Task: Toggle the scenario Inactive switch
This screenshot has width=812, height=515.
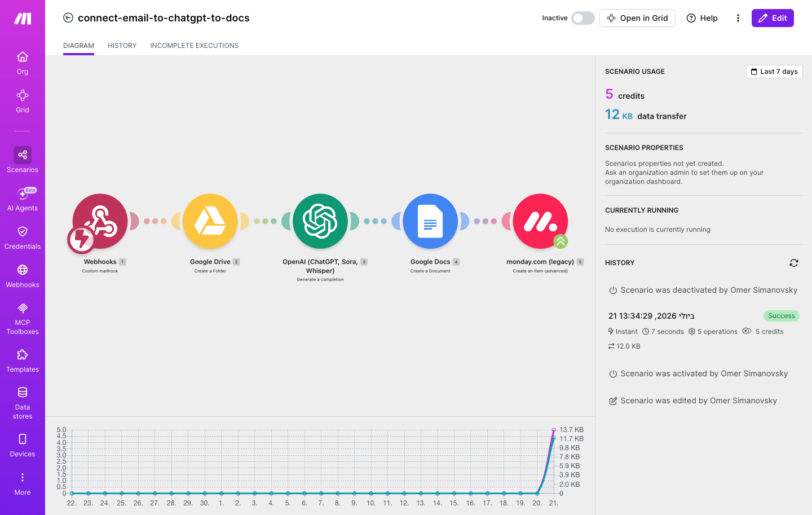Action: 583,18
